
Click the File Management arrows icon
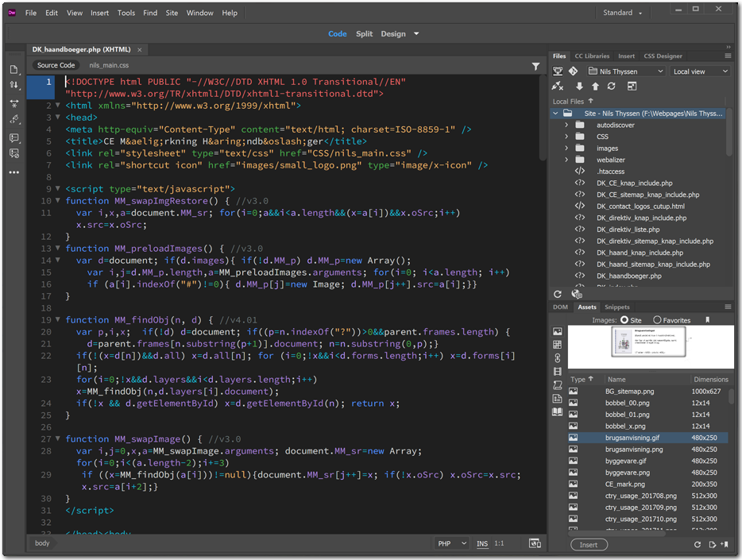(x=14, y=86)
